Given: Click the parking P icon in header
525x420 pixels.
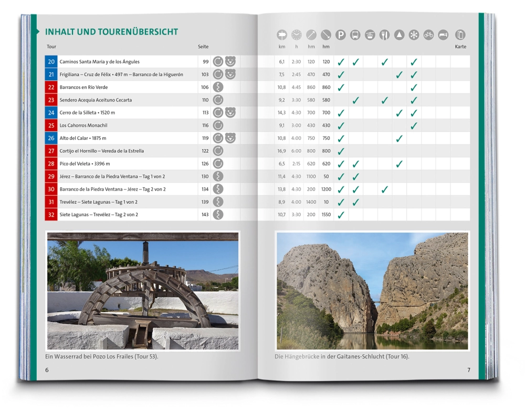Looking at the screenshot, I should click(x=341, y=35).
